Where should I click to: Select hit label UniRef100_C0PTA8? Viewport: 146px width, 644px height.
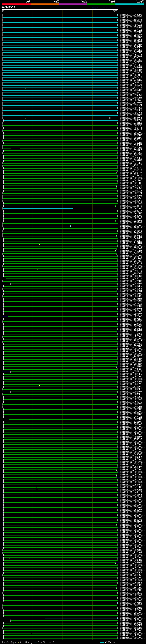(131, 100)
